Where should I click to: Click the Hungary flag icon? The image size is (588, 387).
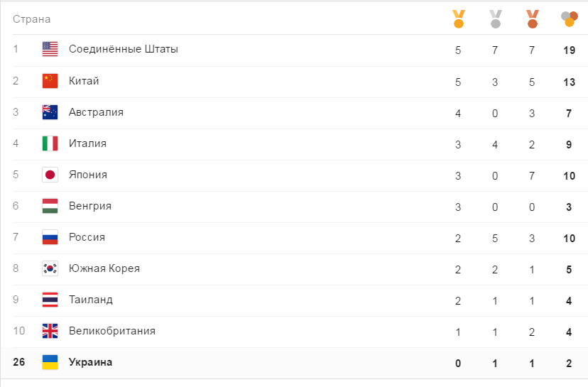point(50,206)
